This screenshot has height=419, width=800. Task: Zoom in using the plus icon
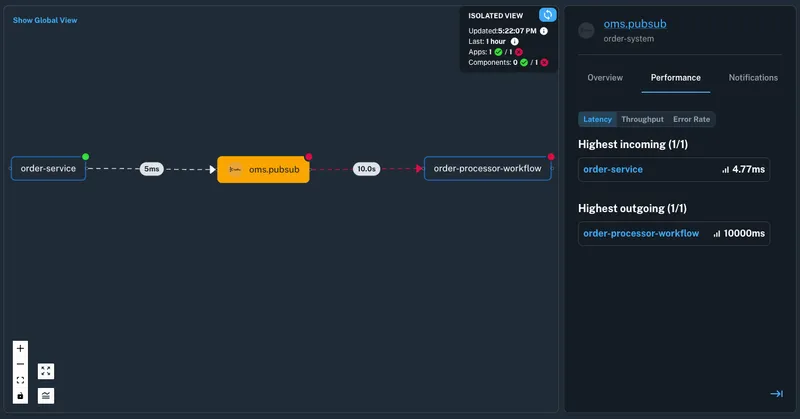(20, 349)
